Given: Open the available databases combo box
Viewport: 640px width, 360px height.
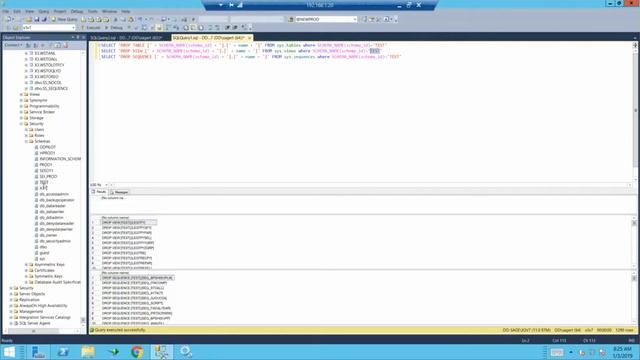Looking at the screenshot, I should coord(48,27).
